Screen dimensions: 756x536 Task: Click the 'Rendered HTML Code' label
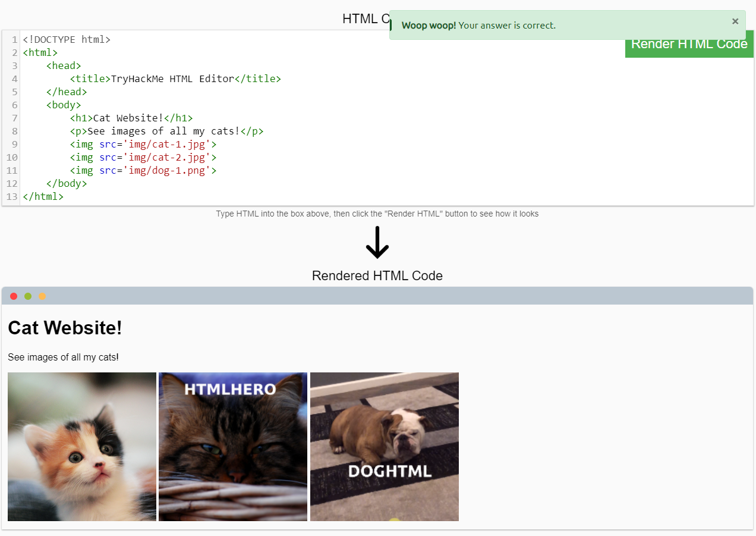[x=377, y=276]
